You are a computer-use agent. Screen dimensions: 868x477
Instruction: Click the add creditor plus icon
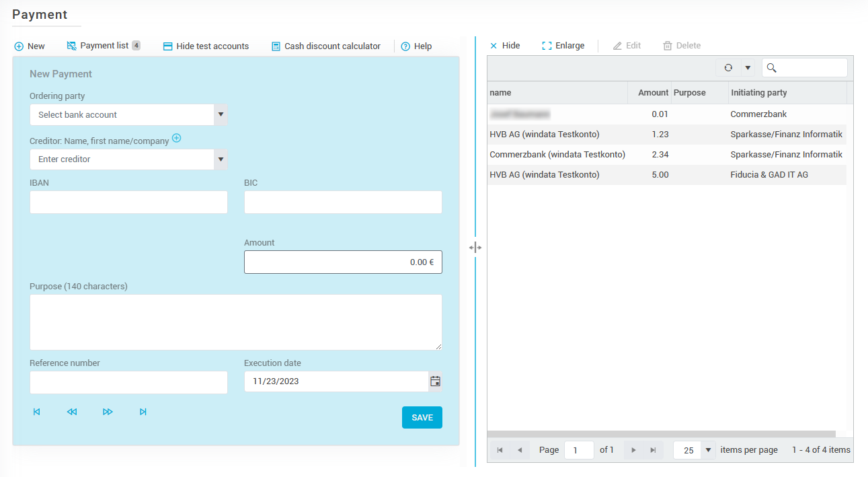click(177, 138)
